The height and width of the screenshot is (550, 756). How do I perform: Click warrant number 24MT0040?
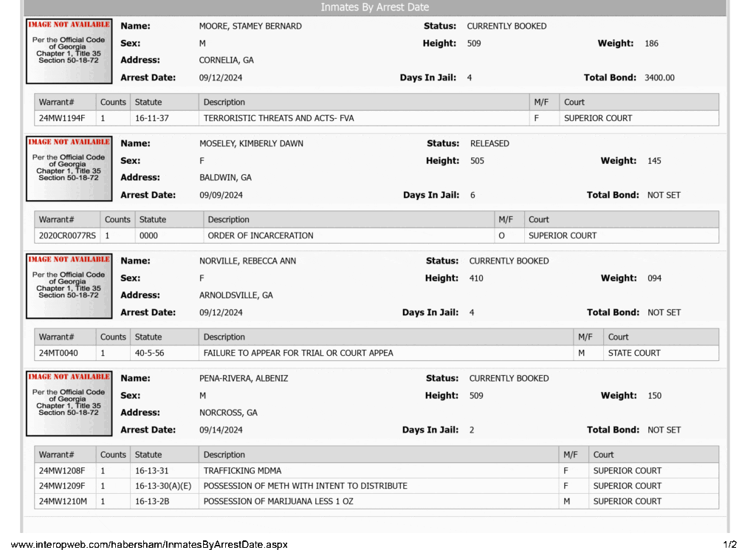tap(58, 353)
